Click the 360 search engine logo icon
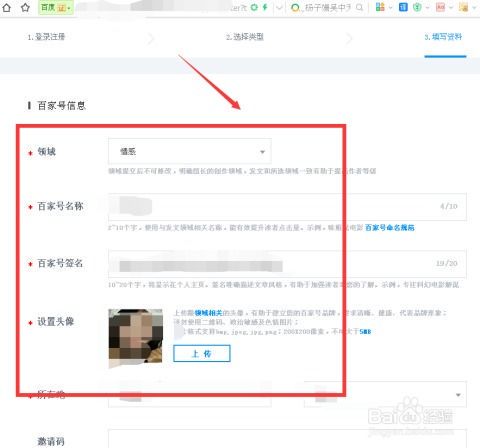Viewport: 480px width, 448px height. coord(295,7)
